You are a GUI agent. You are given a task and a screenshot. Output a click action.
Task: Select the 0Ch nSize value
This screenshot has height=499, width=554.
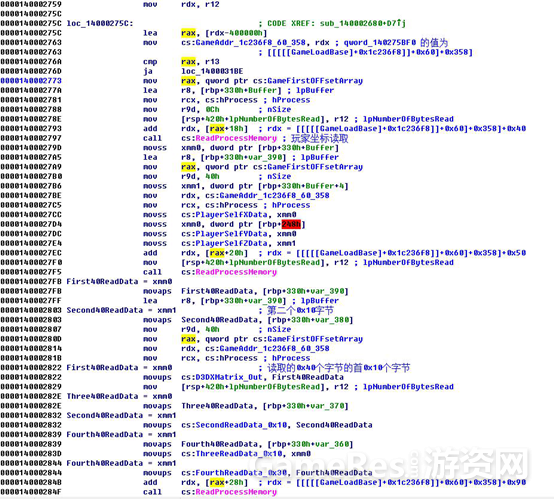click(212, 110)
